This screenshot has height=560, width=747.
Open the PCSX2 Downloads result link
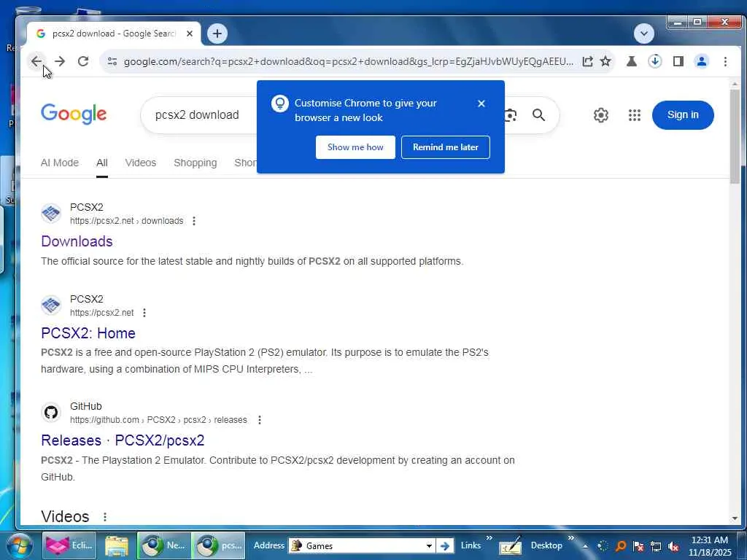pyautogui.click(x=77, y=241)
